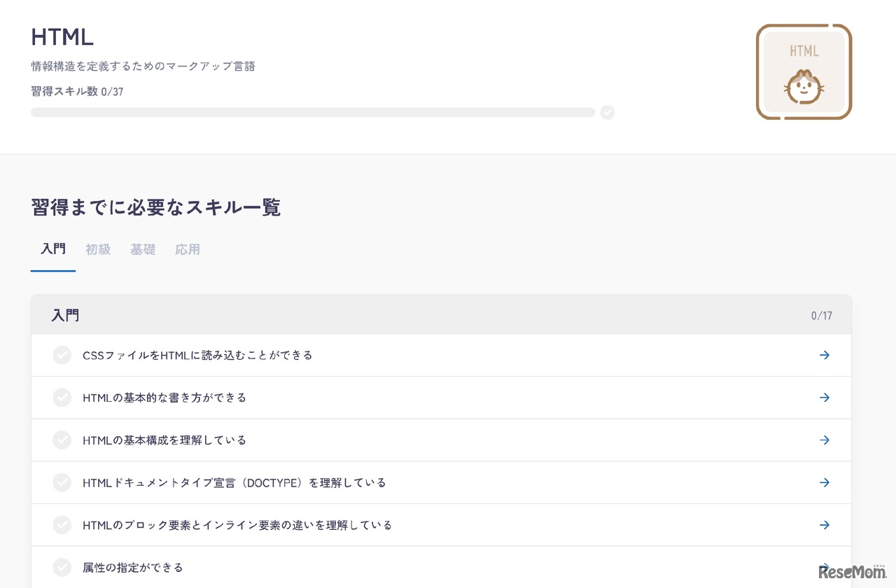Click the HTML mascot badge icon
The image size is (896, 588).
804,71
